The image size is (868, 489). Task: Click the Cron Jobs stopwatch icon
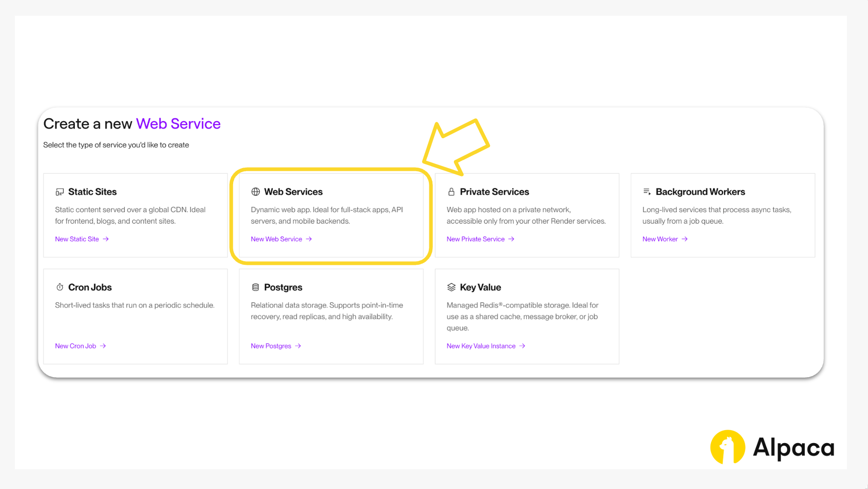60,287
